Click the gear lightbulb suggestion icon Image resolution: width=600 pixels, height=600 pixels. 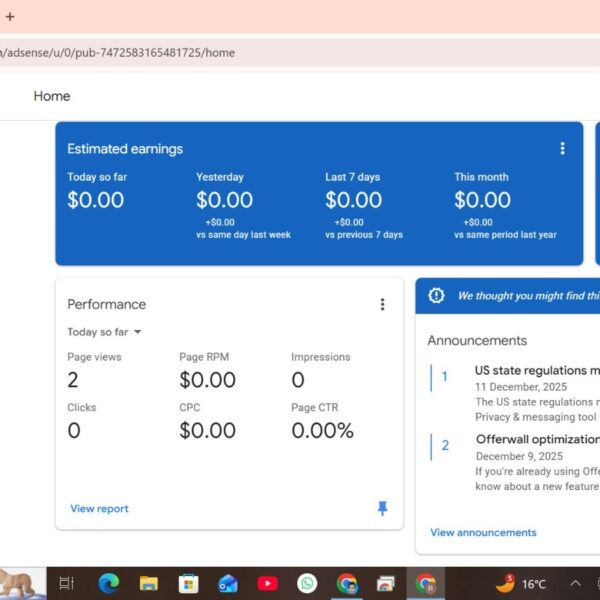(436, 296)
